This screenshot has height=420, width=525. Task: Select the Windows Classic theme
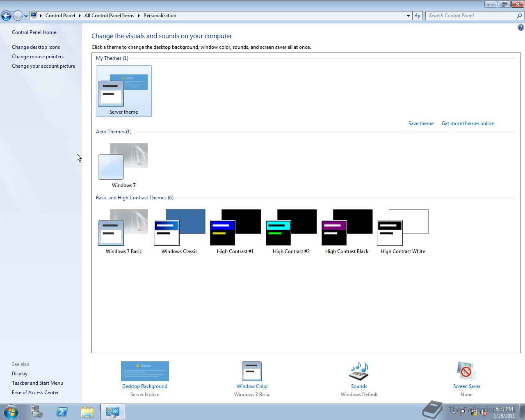tap(180, 231)
